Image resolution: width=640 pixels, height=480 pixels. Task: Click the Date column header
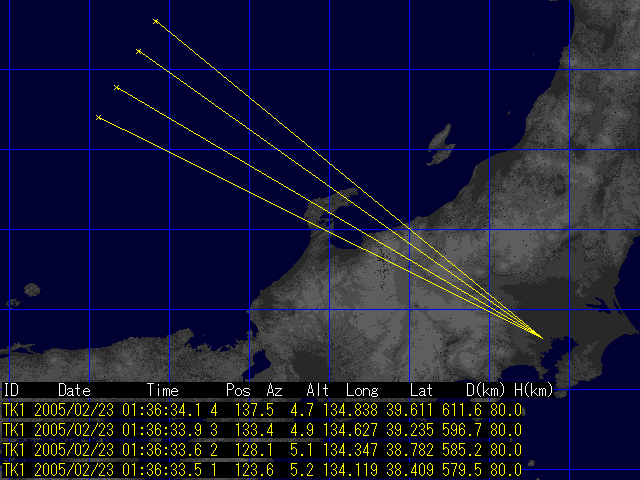(74, 389)
